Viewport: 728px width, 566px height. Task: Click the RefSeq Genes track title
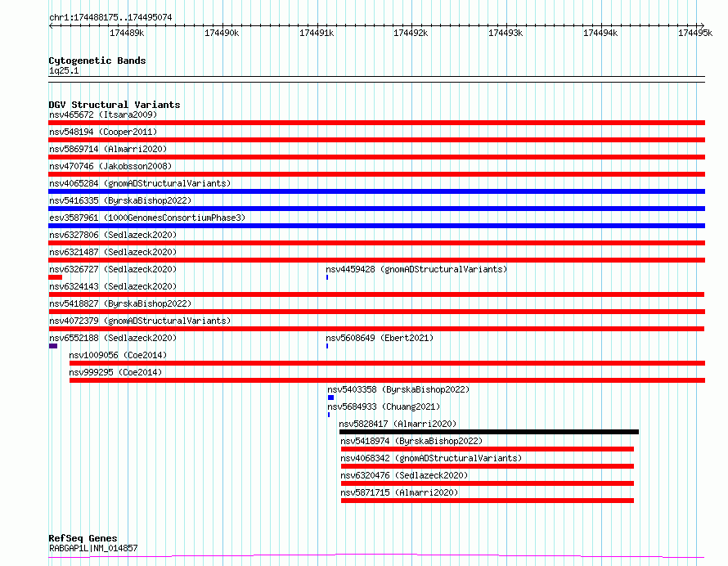tap(83, 539)
